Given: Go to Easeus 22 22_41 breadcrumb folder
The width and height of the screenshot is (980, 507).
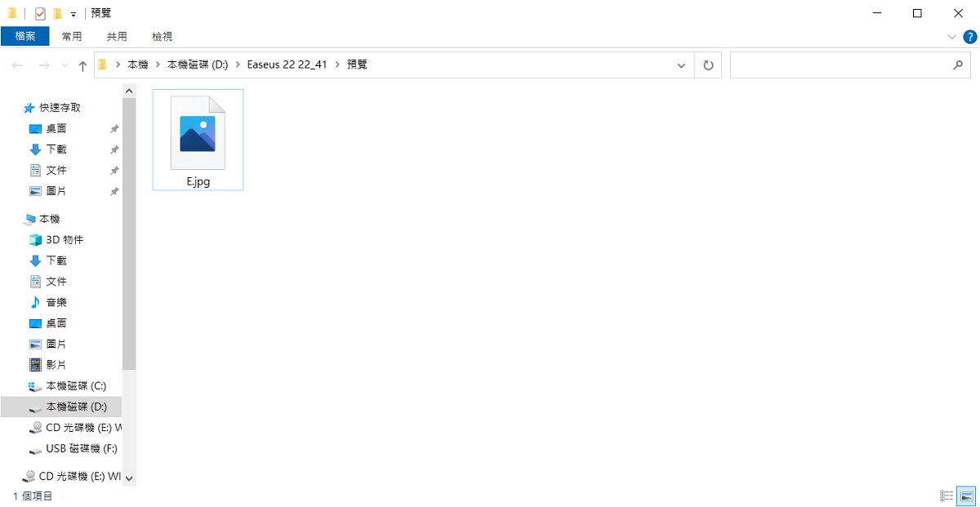Looking at the screenshot, I should (287, 64).
